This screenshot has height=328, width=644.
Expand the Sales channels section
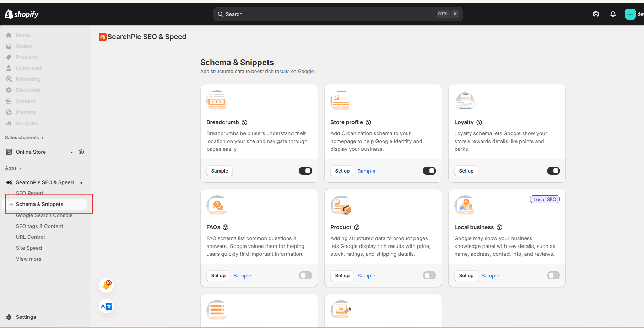(x=24, y=138)
